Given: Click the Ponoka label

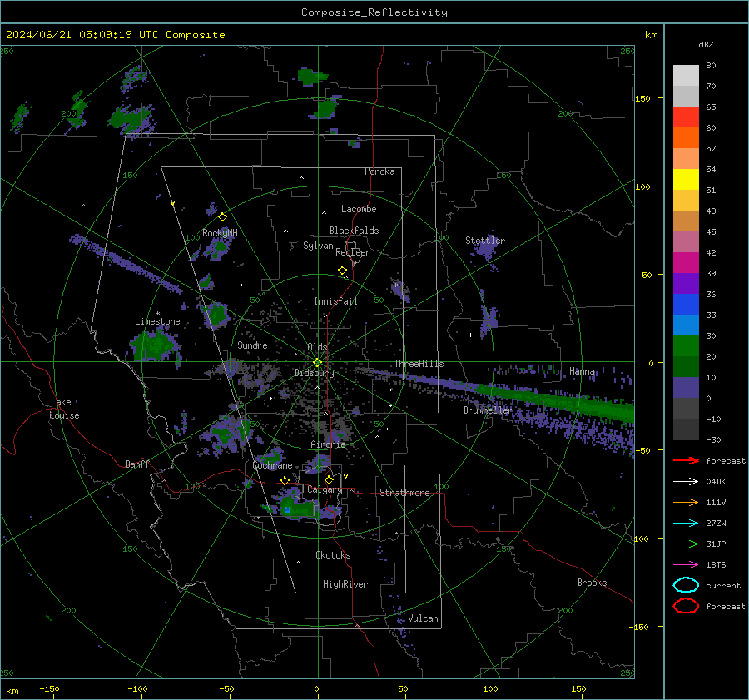Looking at the screenshot, I should 379,171.
